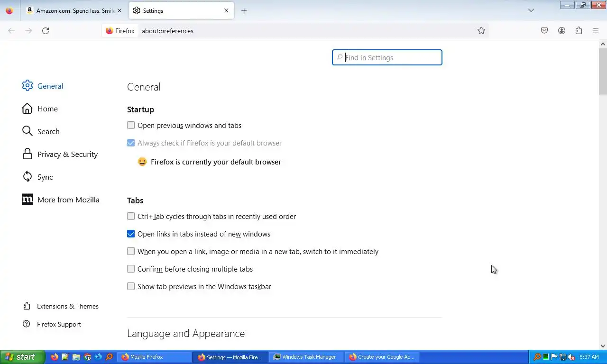Launch Chrome from quick launch bar
Image resolution: width=607 pixels, height=364 pixels.
87,357
